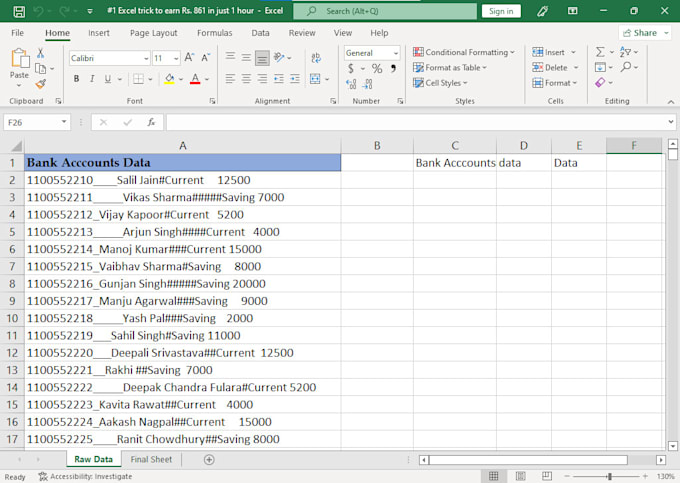
Task: Click the Copy icon
Action: (x=40, y=69)
